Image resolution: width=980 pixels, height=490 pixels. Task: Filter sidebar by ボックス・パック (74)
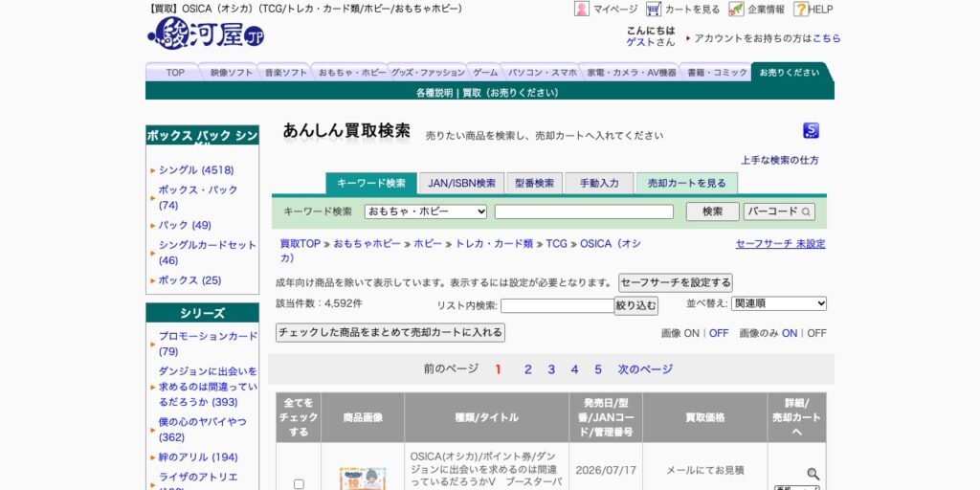coord(198,197)
